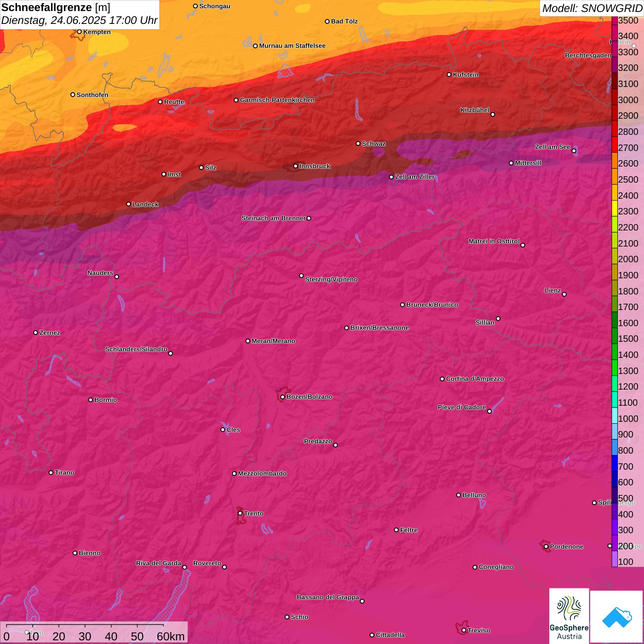Click the Steinach am Brenner label
The width and height of the screenshot is (644, 644).
coord(273,218)
